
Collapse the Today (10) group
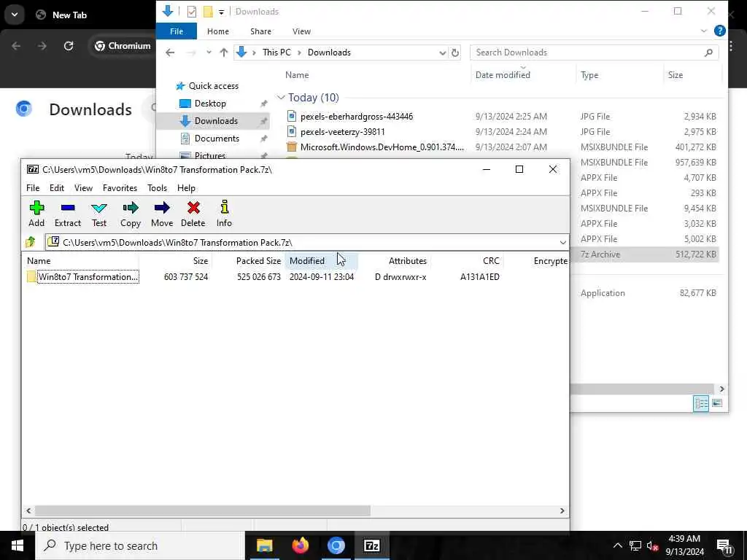[x=281, y=98]
